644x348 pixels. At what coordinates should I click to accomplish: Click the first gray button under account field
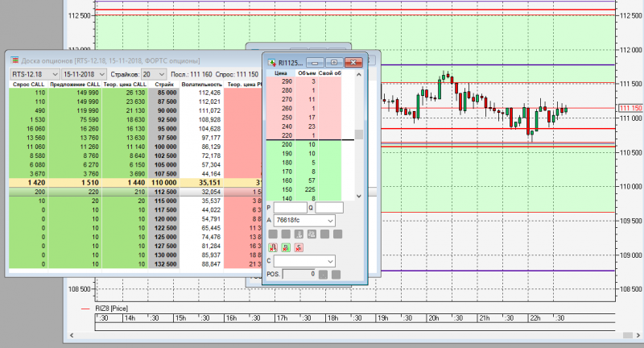273,234
